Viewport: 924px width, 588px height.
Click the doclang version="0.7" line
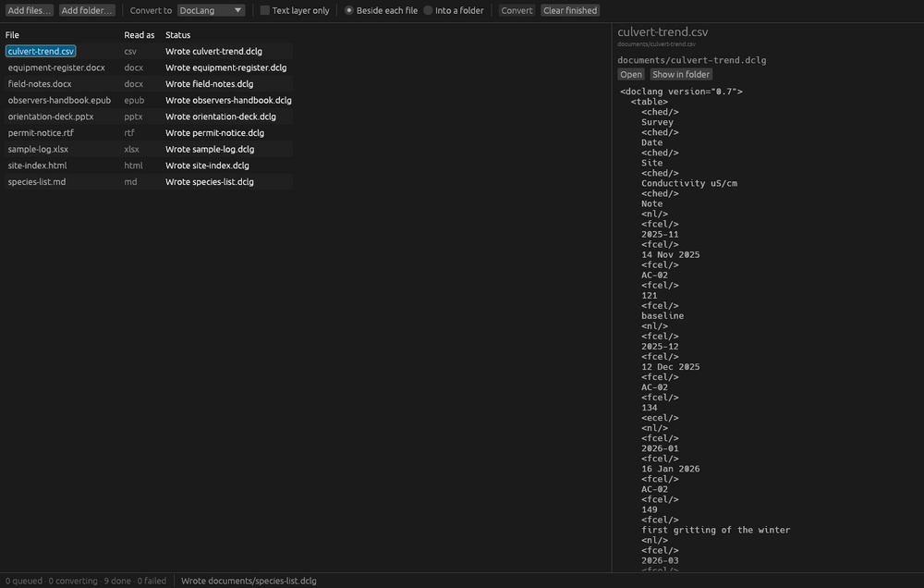coord(681,92)
